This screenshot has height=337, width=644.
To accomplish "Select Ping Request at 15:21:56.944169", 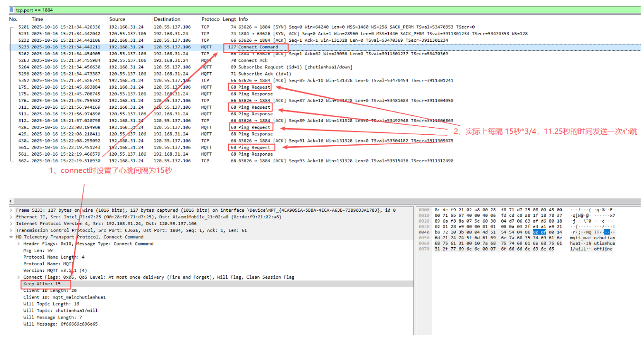I will coord(324,107).
